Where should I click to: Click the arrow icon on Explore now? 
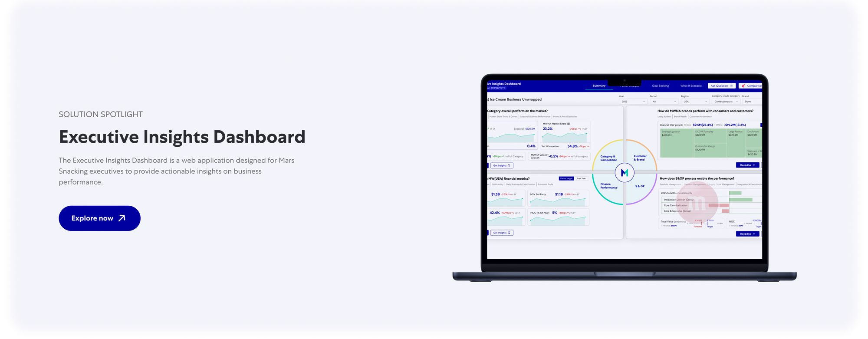(122, 218)
